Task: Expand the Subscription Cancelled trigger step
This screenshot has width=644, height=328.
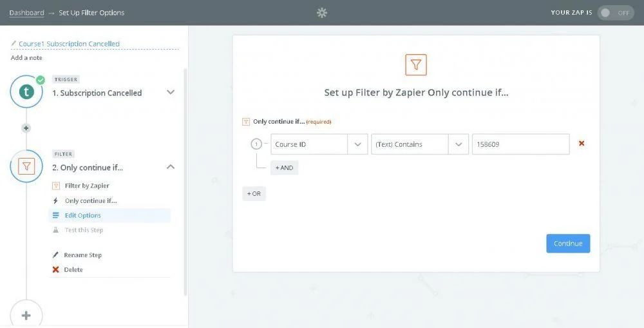Action: click(x=171, y=92)
